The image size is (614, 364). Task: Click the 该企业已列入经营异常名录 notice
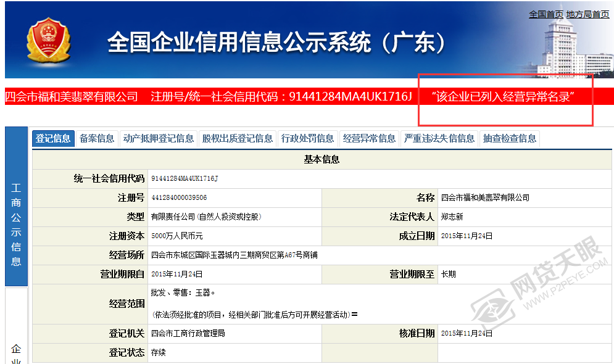[504, 97]
